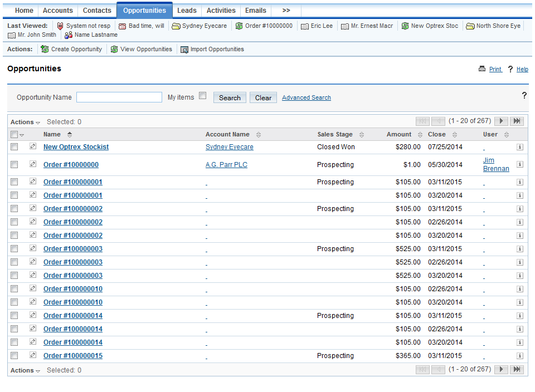The image size is (535, 392).
Task: Click edit pencil for Order #100000014 closing 03/11/2015
Action: [x=33, y=315]
